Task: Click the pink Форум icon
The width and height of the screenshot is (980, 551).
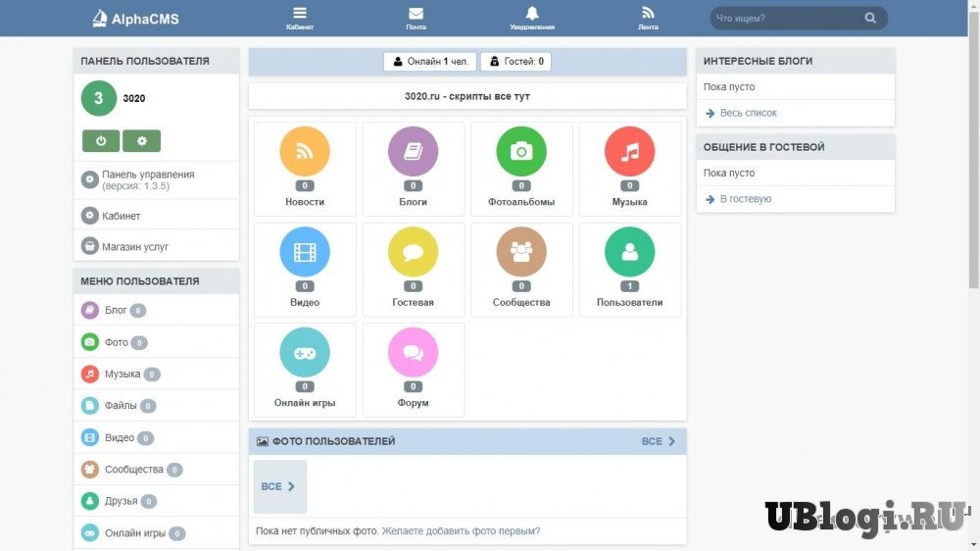Action: point(413,353)
